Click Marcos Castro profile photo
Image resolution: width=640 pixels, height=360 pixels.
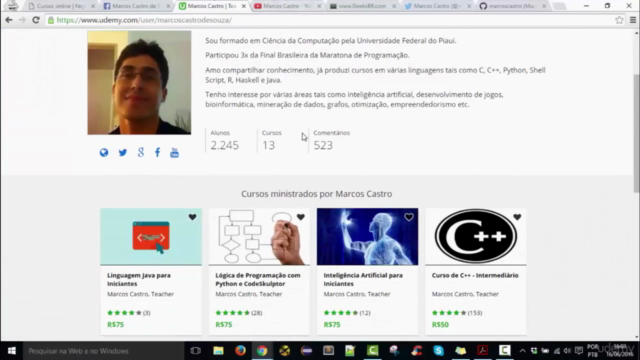point(139,82)
